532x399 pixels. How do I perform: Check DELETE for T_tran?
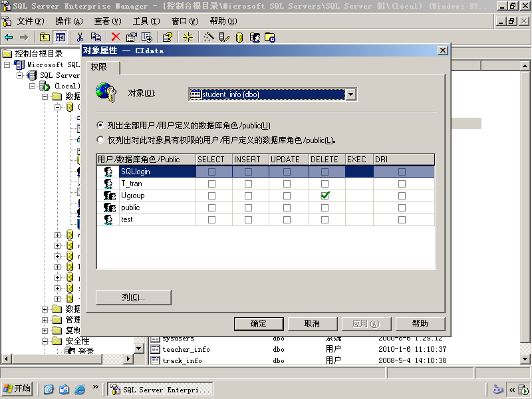coord(325,184)
